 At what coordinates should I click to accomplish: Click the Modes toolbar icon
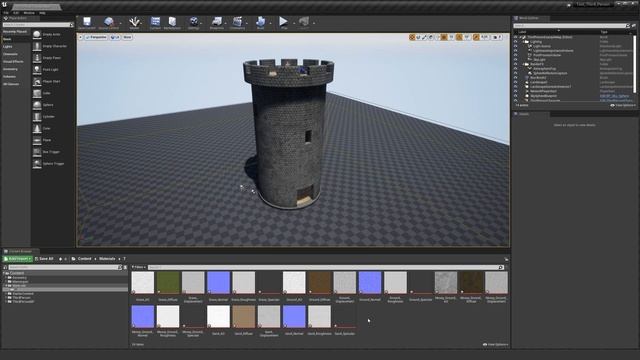pos(134,23)
